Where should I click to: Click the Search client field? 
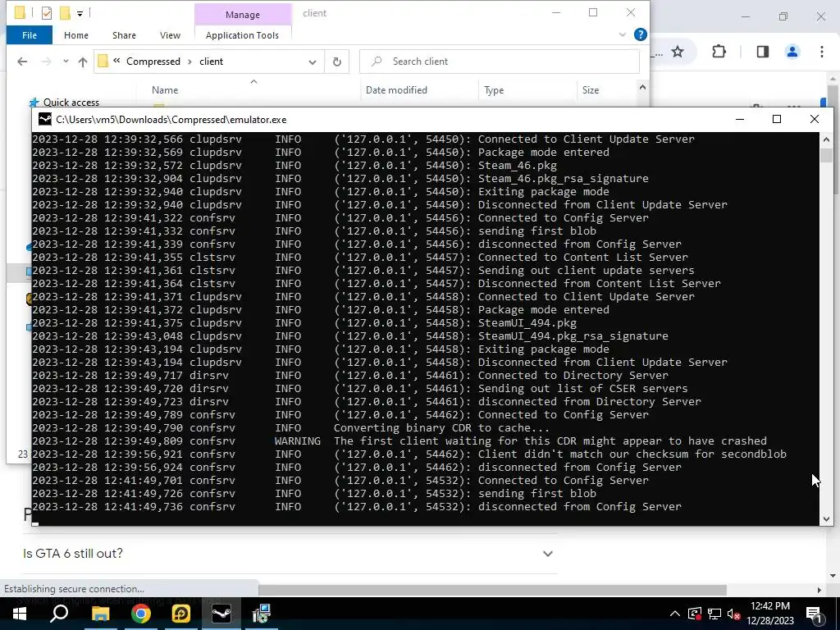500,62
